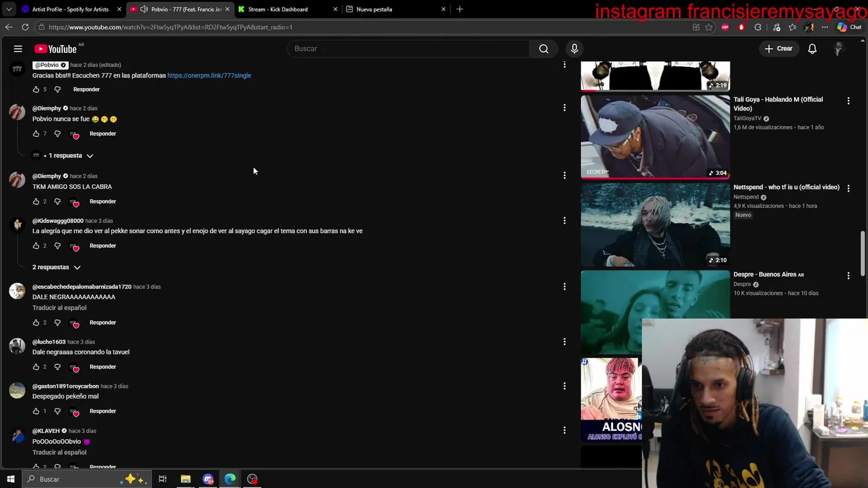The width and height of the screenshot is (868, 488).
Task: Open Microsoft Edge from the taskbar
Action: tap(230, 479)
